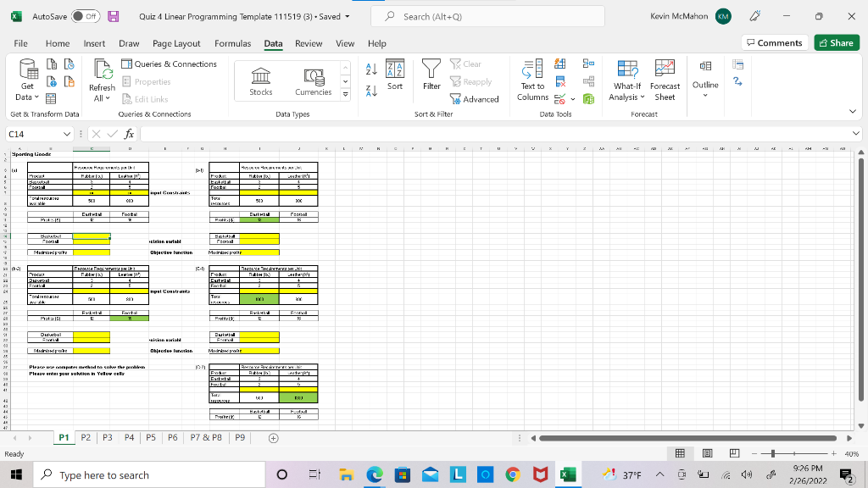This screenshot has height=488, width=868.
Task: Switch to the Home tab
Action: pyautogui.click(x=58, y=43)
